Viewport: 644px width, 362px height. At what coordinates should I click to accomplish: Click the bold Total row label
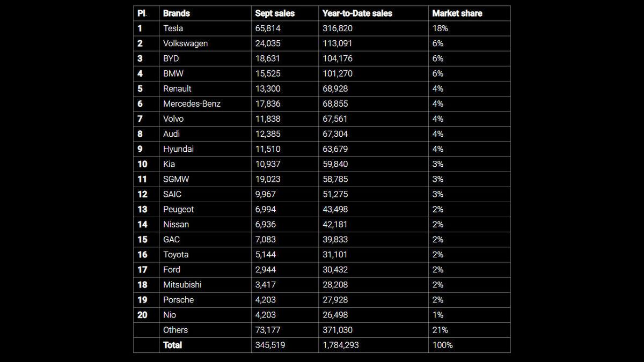(x=173, y=345)
